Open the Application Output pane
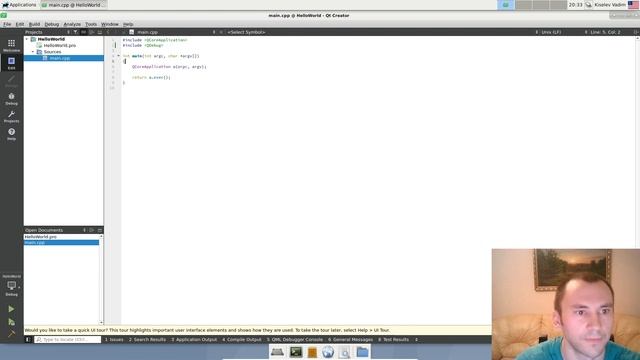This screenshot has height=360, width=640. coord(194,340)
